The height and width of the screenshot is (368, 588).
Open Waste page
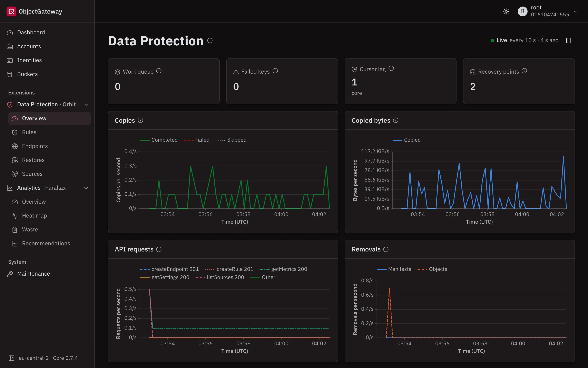pyautogui.click(x=50, y=230)
